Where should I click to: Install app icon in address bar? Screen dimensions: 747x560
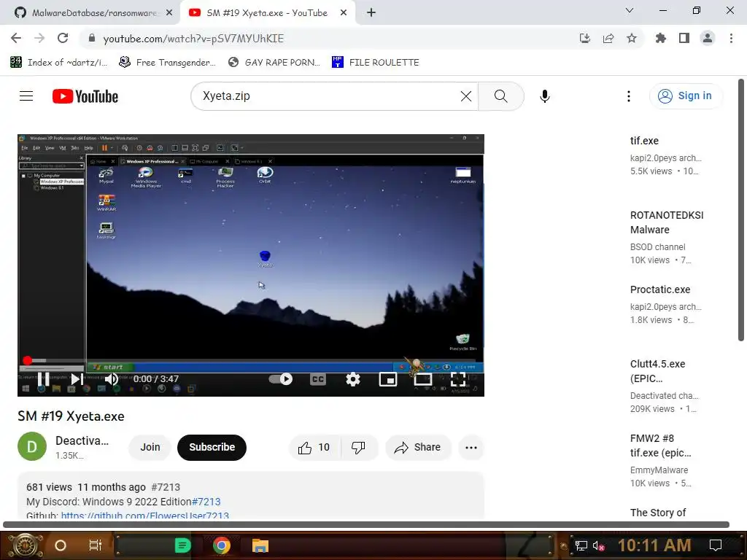pyautogui.click(x=584, y=38)
